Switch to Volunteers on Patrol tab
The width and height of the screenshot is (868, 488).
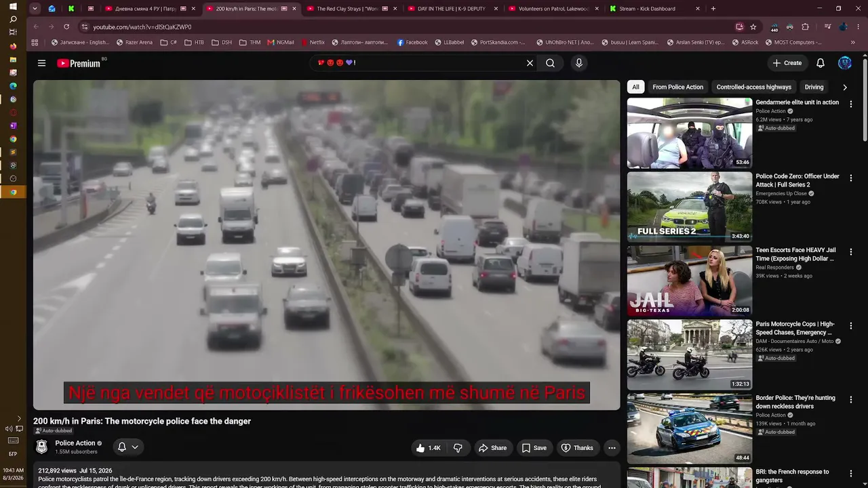coord(554,9)
